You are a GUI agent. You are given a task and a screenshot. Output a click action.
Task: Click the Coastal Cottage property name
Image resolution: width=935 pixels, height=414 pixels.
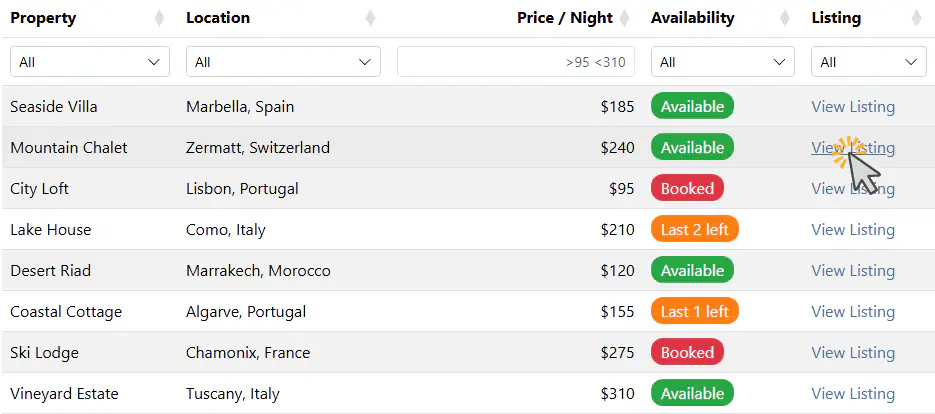tap(66, 312)
